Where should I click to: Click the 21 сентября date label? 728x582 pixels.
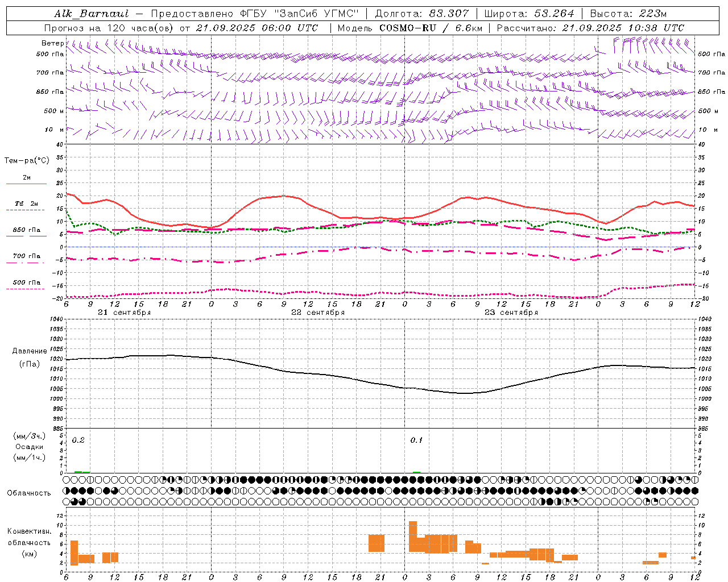tap(125, 313)
